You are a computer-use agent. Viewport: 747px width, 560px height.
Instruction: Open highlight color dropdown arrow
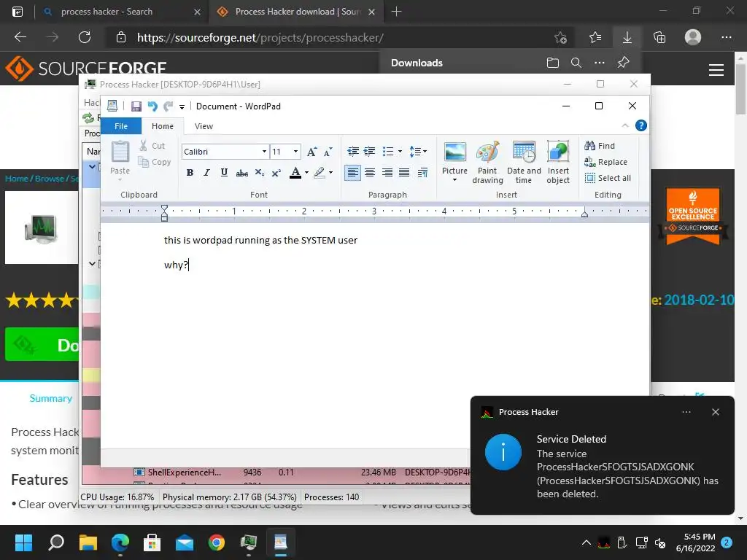330,172
